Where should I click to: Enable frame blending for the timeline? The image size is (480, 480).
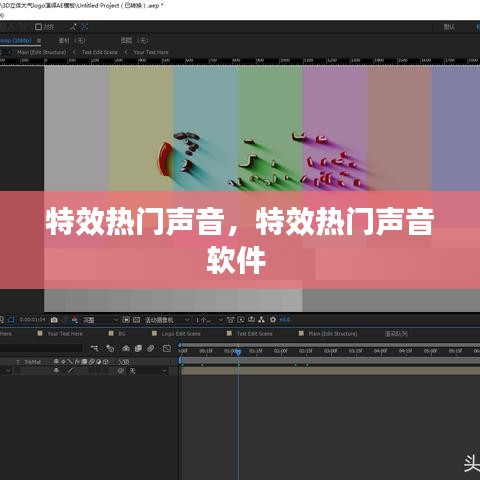pos(138,348)
